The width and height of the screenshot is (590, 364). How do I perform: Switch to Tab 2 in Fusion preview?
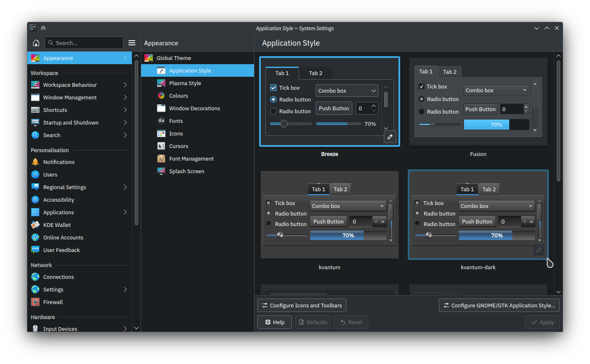pyautogui.click(x=450, y=72)
